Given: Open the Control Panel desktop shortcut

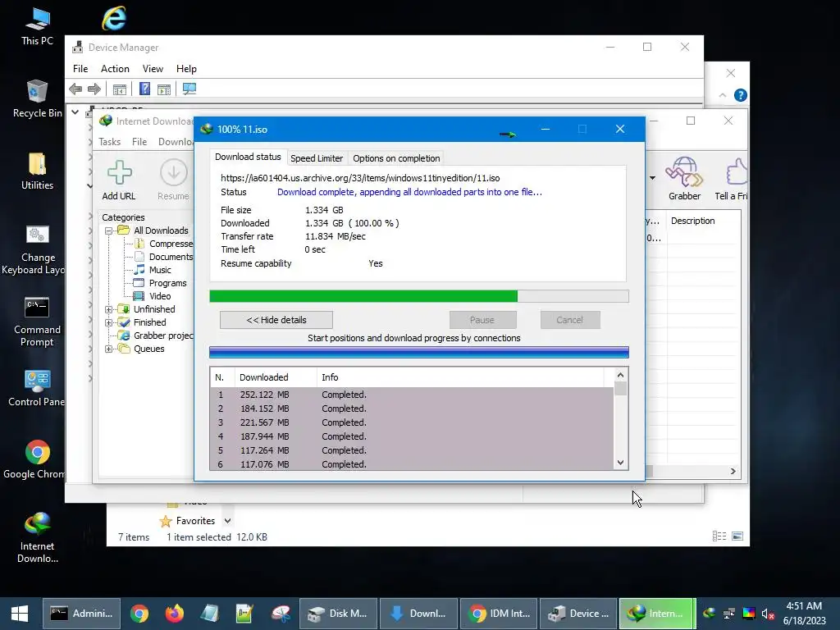Looking at the screenshot, I should pyautogui.click(x=37, y=388).
